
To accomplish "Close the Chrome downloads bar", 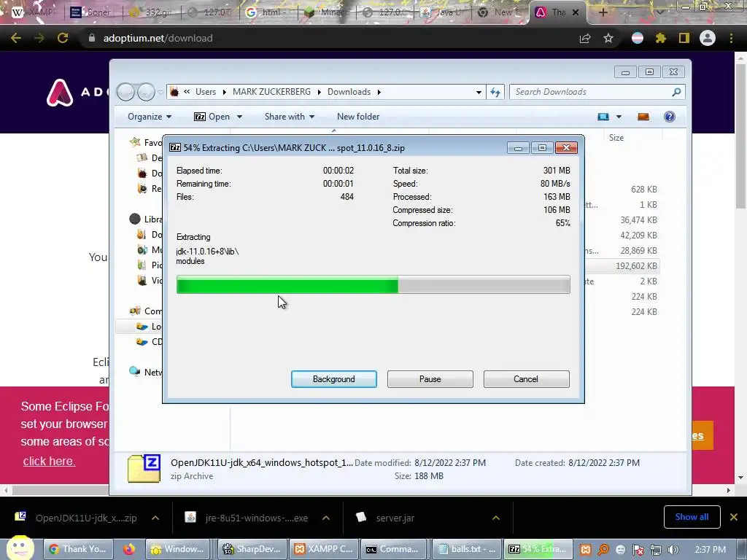I will click(x=734, y=517).
